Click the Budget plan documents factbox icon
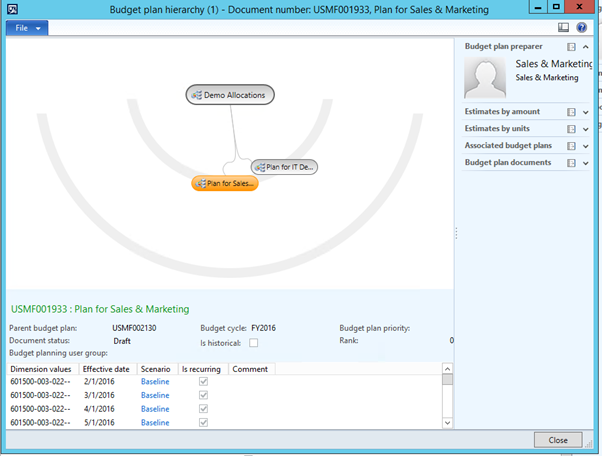This screenshot has width=602, height=456. pos(571,162)
